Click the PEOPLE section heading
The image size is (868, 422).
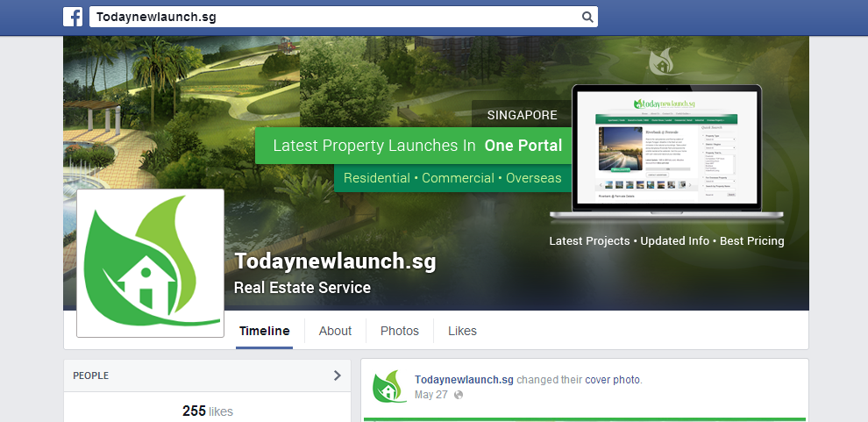pos(91,376)
